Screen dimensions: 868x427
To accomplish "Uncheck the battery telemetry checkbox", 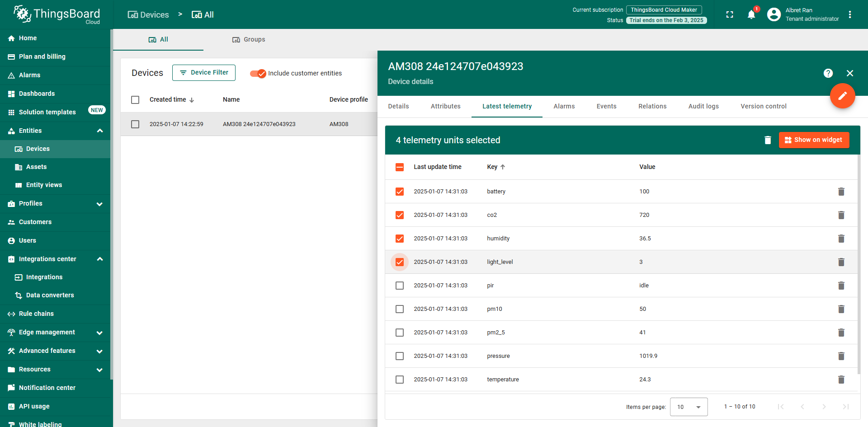I will (400, 192).
